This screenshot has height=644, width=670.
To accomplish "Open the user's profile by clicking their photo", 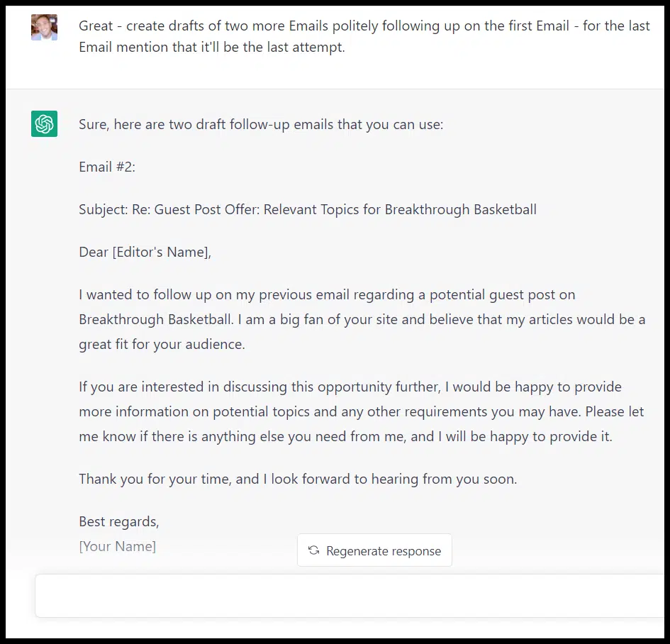I will [44, 26].
